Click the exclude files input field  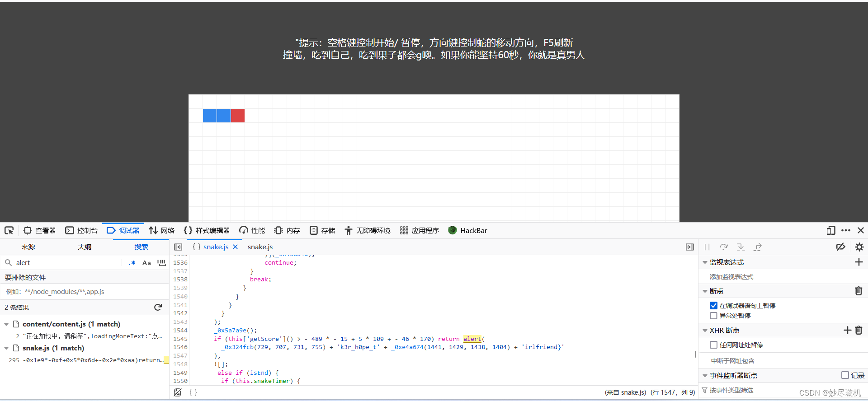[x=85, y=292]
